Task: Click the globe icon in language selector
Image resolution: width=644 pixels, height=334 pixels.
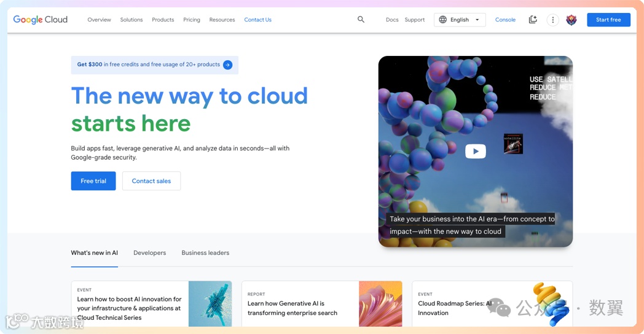Action: pyautogui.click(x=442, y=20)
